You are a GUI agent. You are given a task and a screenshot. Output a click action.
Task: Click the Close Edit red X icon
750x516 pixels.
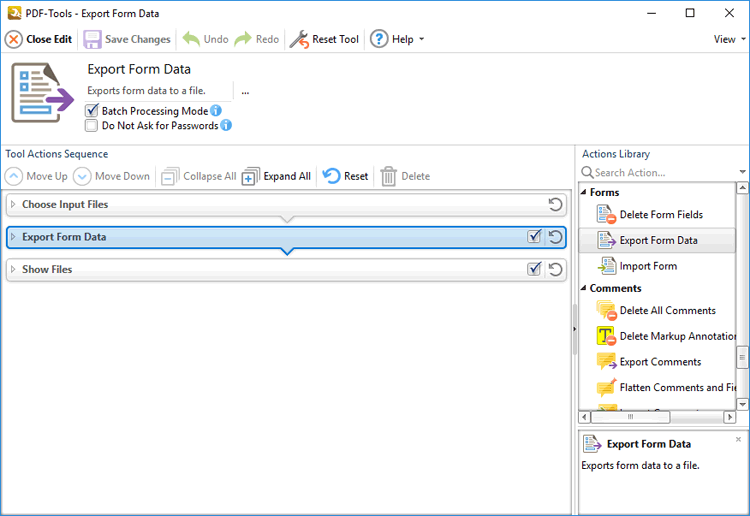(x=14, y=39)
